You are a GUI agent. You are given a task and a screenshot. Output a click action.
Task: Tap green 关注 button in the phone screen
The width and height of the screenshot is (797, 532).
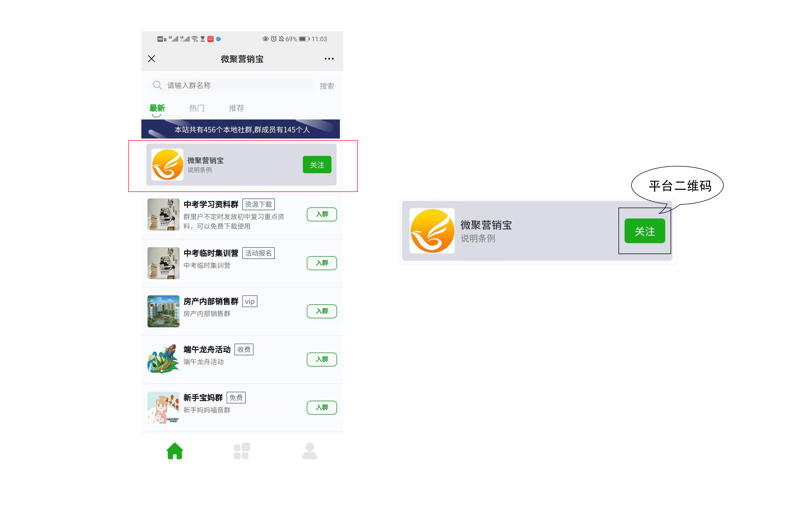(317, 165)
